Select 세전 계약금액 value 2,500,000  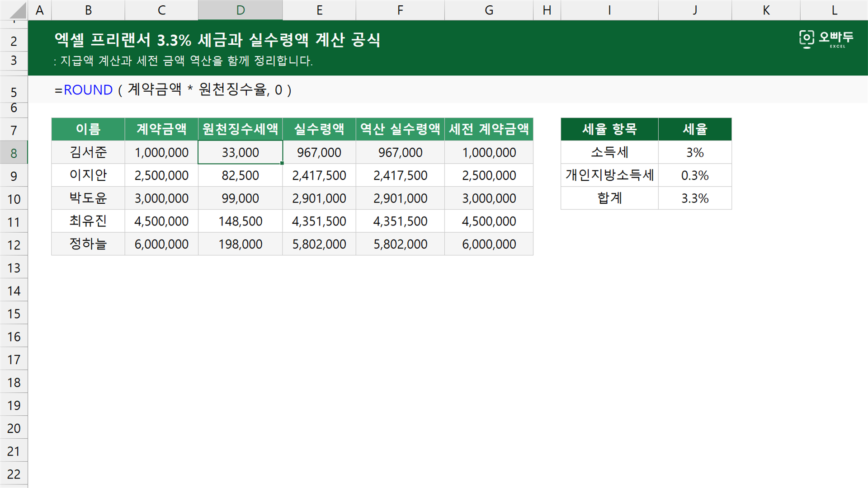tap(489, 175)
